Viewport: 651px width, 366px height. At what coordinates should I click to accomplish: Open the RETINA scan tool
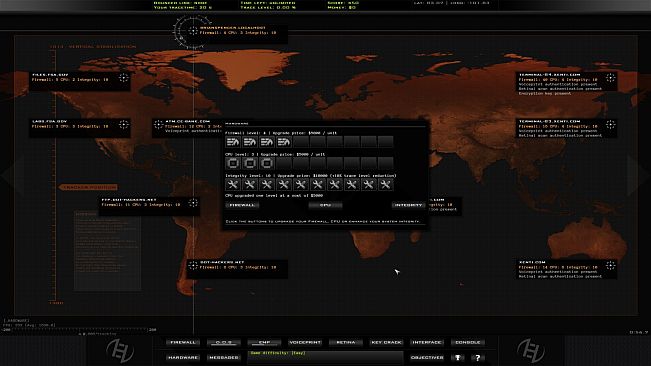tap(345, 342)
